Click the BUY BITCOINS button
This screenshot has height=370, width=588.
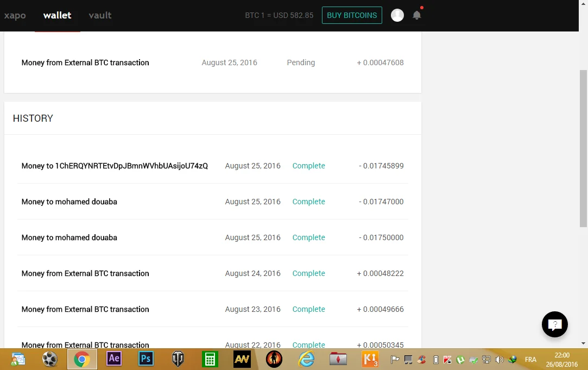(x=352, y=15)
